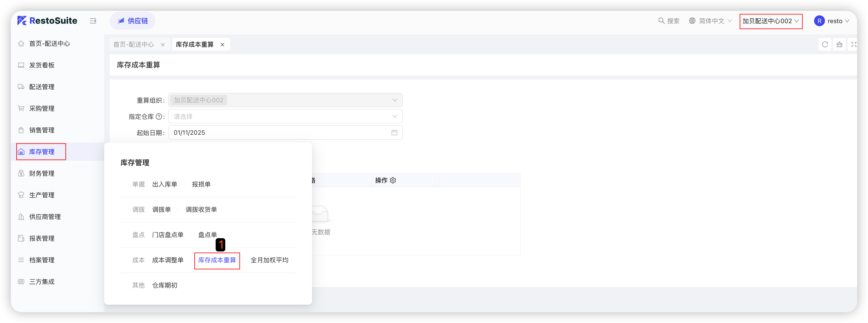Image resolution: width=868 pixels, height=323 pixels.
Task: Click help icon next to 指定仓库
Action: [159, 117]
